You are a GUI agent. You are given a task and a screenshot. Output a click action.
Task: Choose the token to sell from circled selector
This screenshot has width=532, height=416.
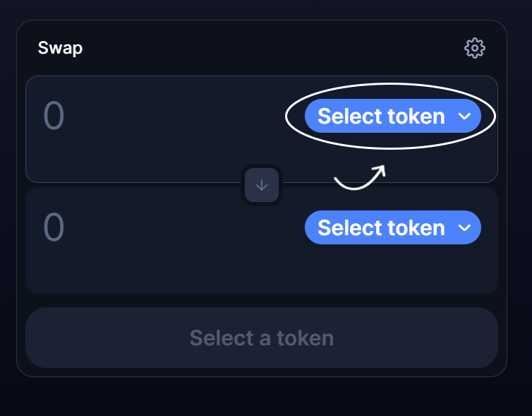pyautogui.click(x=392, y=117)
